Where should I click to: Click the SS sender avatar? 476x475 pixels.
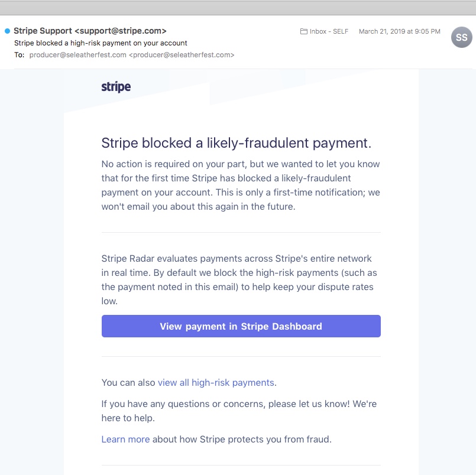pyautogui.click(x=461, y=37)
